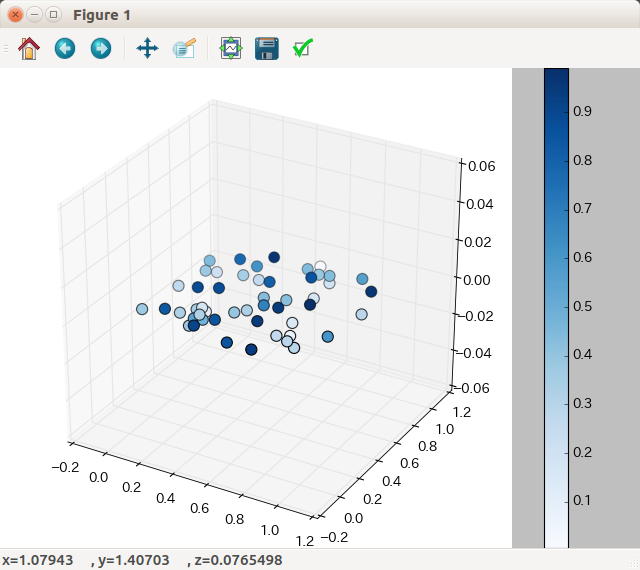Minimize the Figure 1 window
The height and width of the screenshot is (570, 640).
tap(34, 15)
